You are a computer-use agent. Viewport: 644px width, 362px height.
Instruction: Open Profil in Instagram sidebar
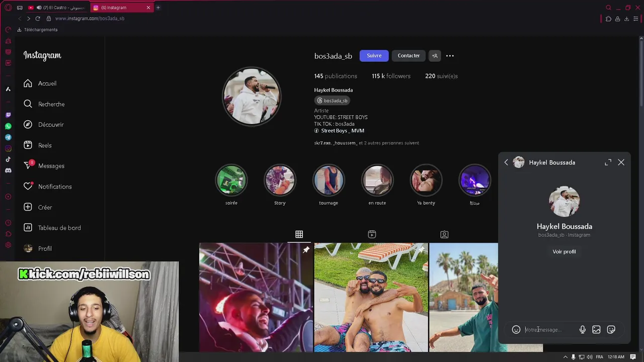click(38, 248)
